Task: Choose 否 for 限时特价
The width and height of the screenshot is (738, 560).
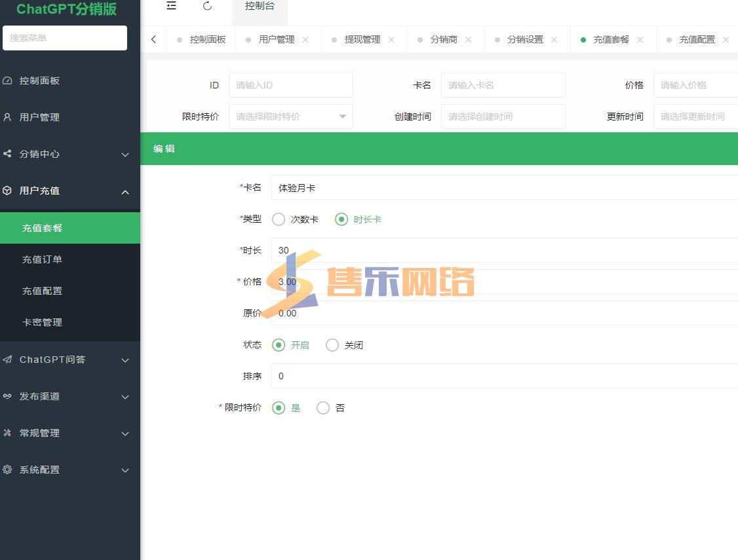Action: pos(323,407)
